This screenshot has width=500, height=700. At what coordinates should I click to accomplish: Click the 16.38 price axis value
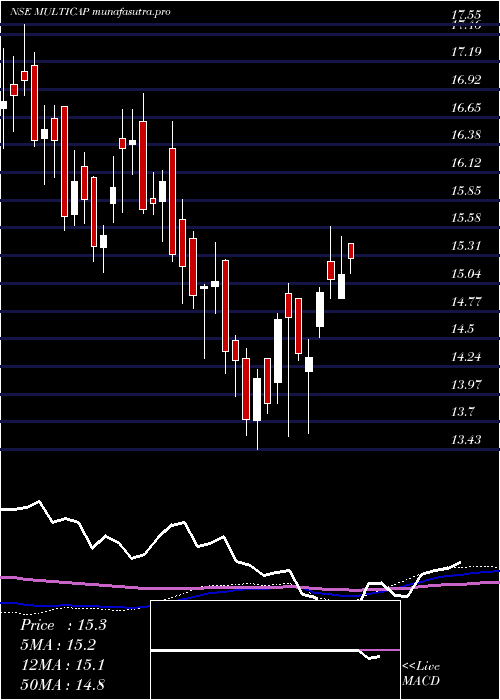click(x=466, y=135)
